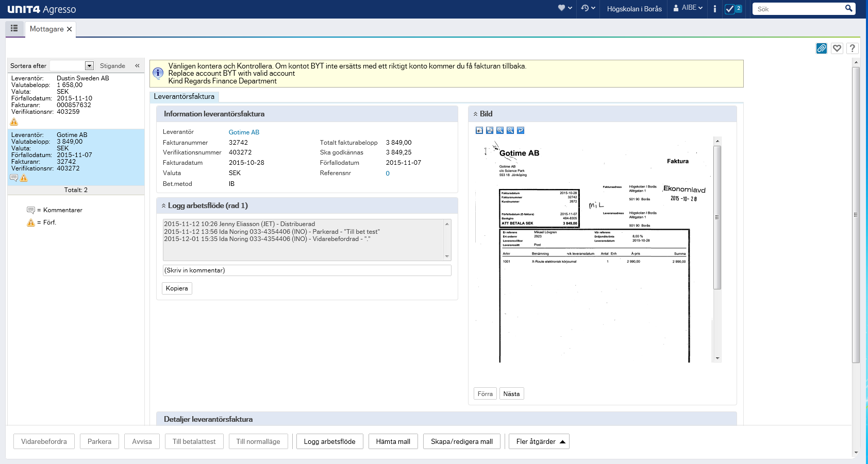868x464 pixels.
Task: Open the Gotime AB supplier link
Action: (x=244, y=132)
